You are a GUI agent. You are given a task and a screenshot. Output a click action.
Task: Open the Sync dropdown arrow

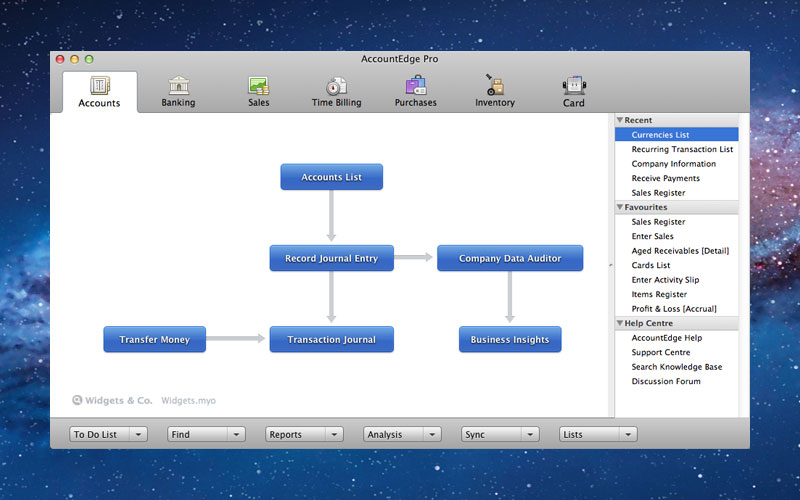point(530,435)
